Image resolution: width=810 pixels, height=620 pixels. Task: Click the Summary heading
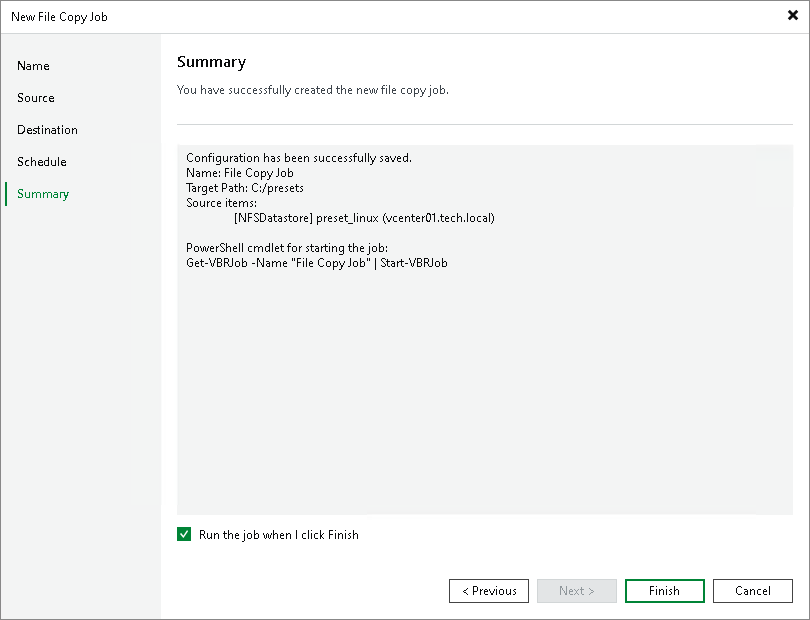211,62
